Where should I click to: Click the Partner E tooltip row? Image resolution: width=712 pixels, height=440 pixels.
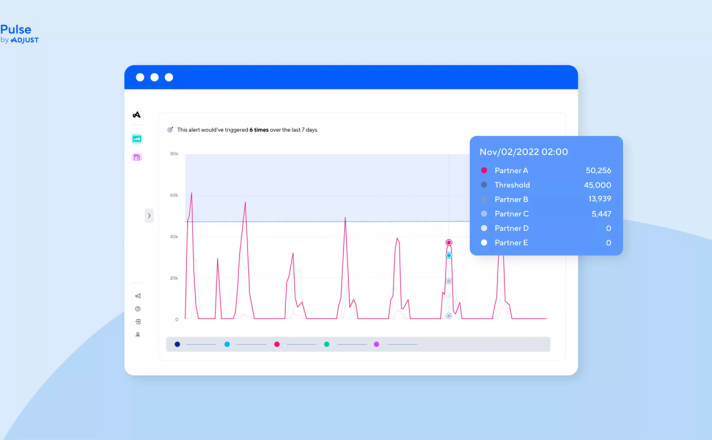coord(546,242)
